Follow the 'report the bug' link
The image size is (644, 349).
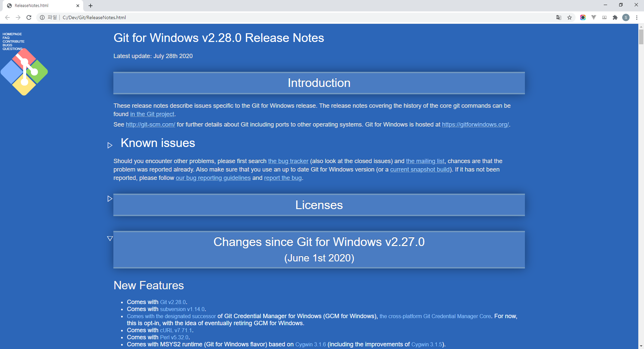pyautogui.click(x=283, y=178)
